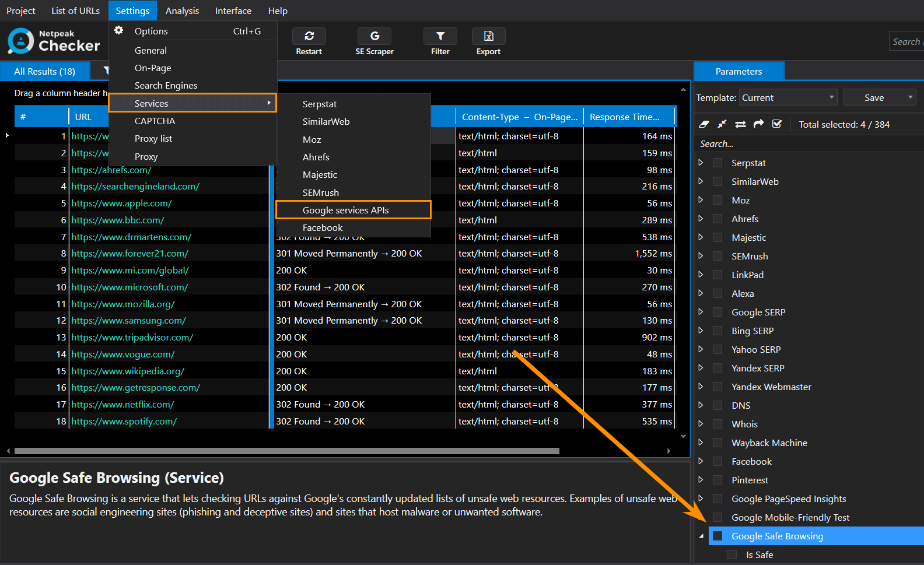This screenshot has width=924, height=565.
Task: Open the Help menu
Action: tap(278, 10)
